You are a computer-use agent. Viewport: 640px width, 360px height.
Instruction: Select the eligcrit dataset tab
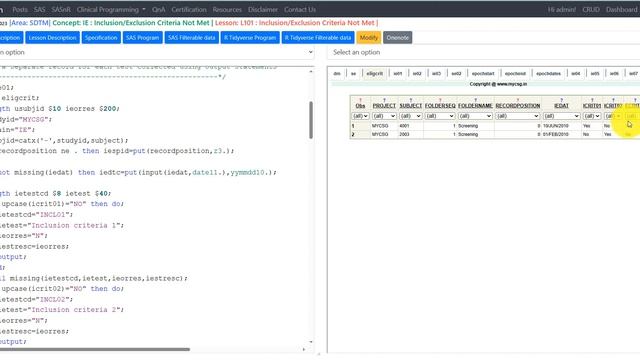point(374,73)
